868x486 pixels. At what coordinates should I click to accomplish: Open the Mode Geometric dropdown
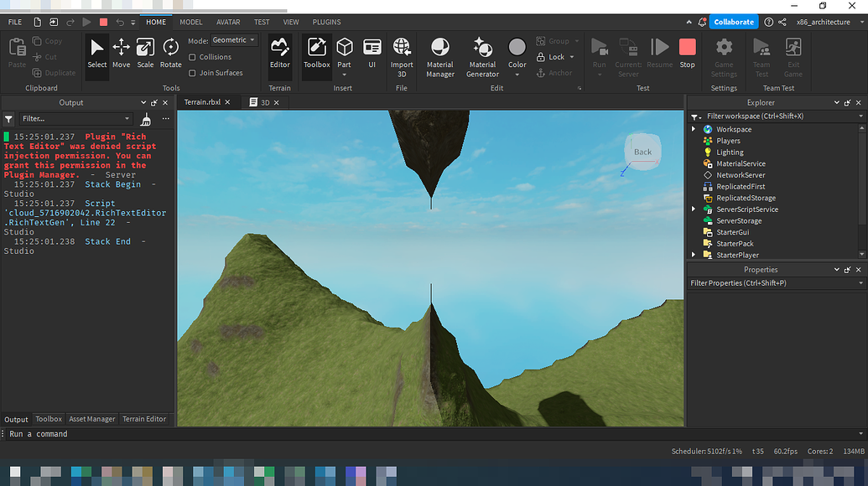(234, 40)
